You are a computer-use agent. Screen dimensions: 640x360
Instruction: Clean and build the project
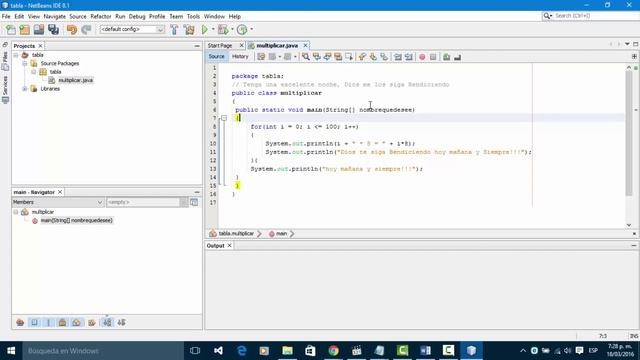pos(189,29)
